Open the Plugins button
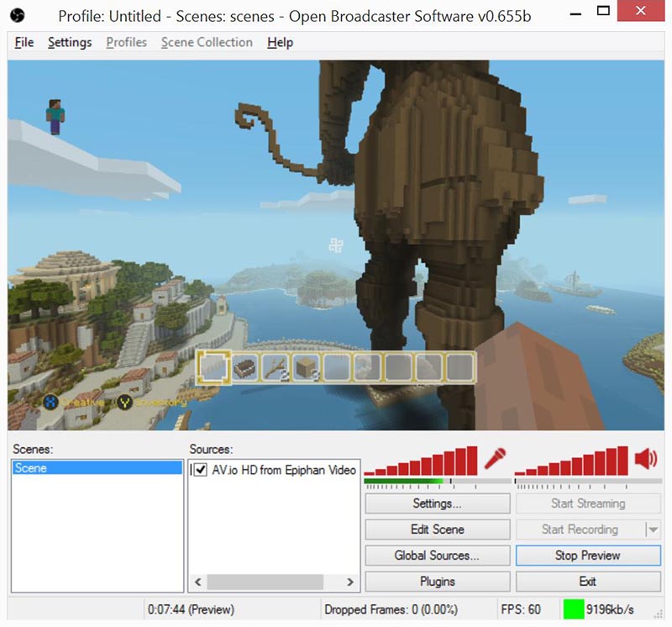The height and width of the screenshot is (627, 672). pos(438,582)
